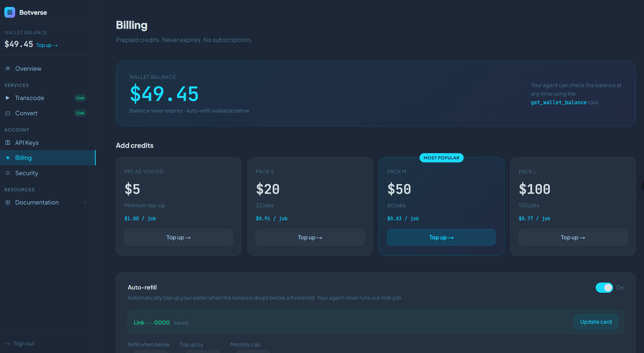Click the MOST POPULAR badge
644x353 pixels.
tap(441, 158)
